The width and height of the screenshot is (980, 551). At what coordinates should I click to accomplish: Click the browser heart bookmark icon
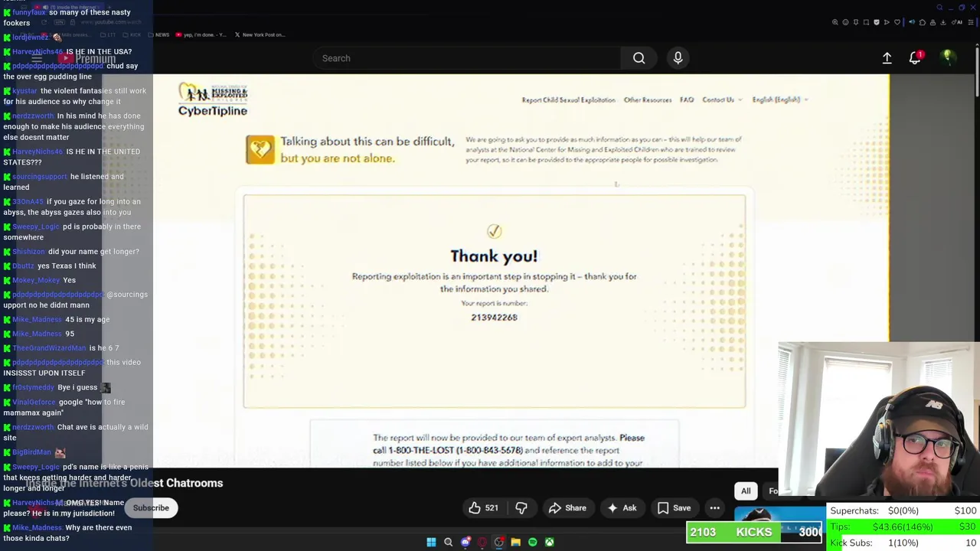(897, 22)
